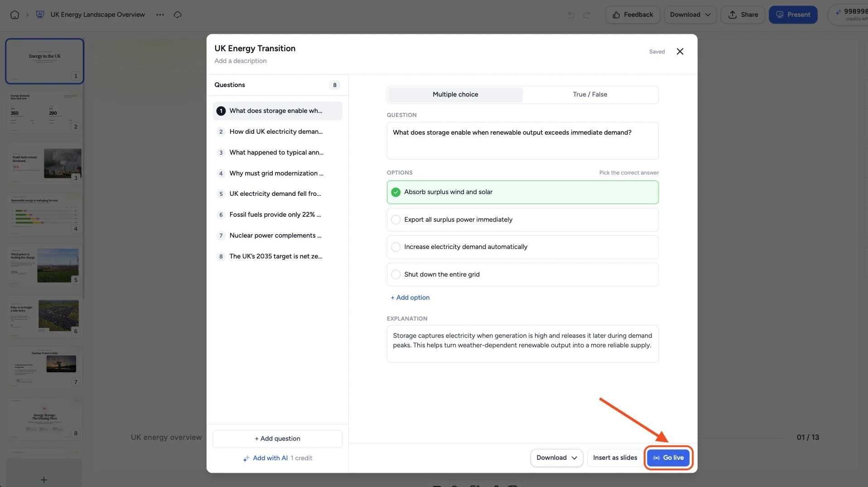Click Insert as slides button
Viewport: 868px width, 487px height.
click(615, 458)
